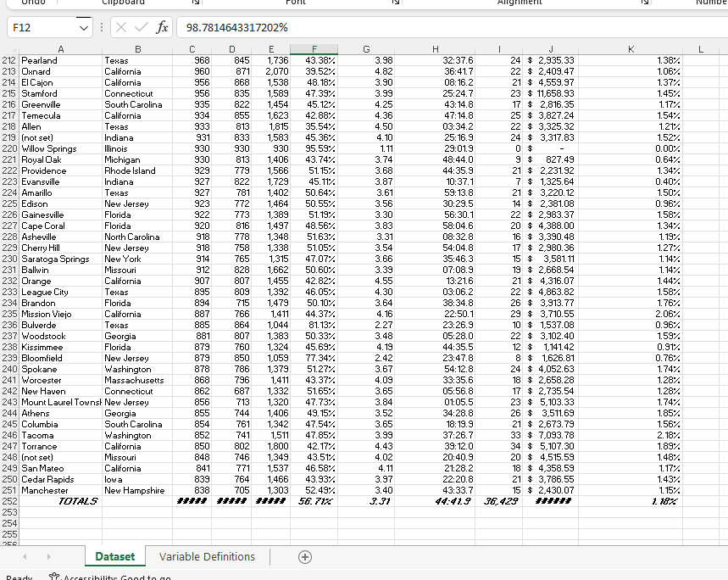
Task: Select the 44:41.9 totals cell
Action: coord(435,501)
